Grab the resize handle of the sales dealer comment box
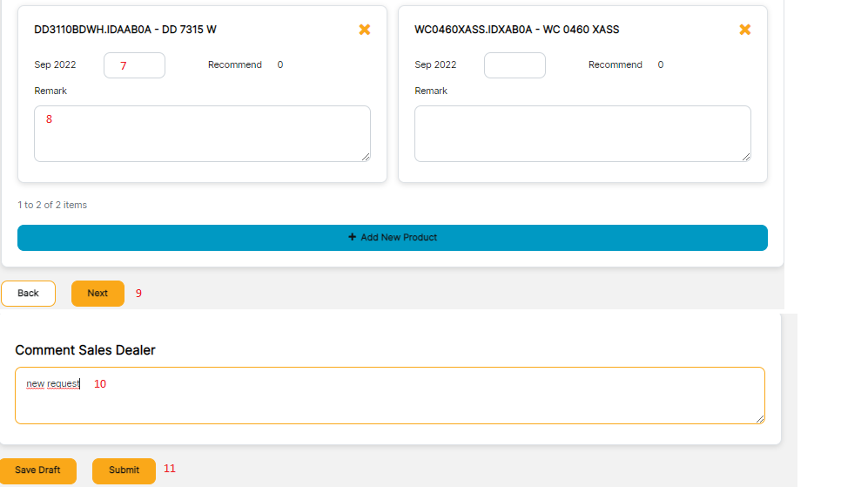 coord(760,419)
